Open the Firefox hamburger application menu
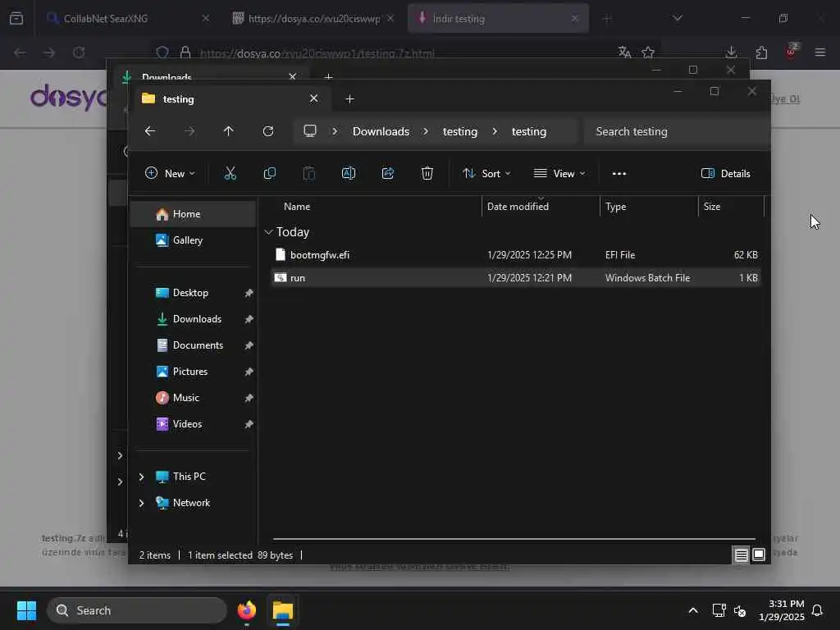 point(820,52)
